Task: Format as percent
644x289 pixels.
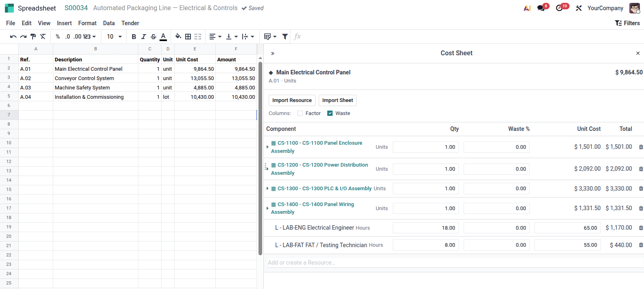Action: point(58,37)
